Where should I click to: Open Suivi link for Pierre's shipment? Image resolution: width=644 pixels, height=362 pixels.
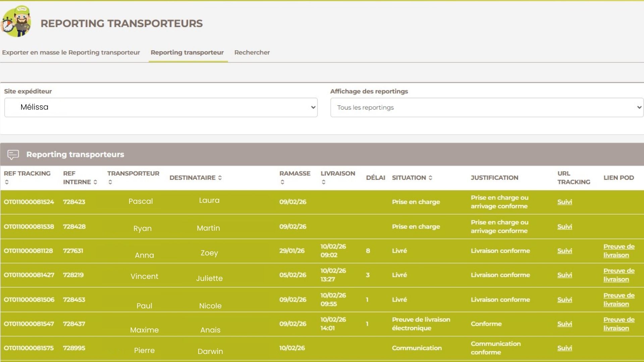pos(565,348)
